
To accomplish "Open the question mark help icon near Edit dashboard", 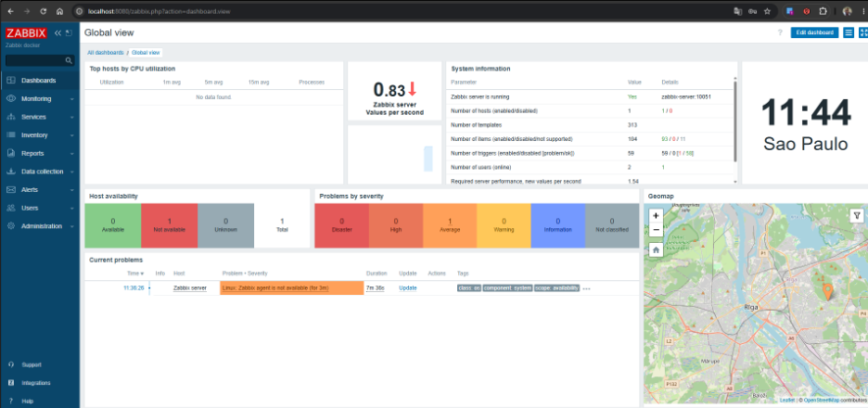I will [780, 32].
